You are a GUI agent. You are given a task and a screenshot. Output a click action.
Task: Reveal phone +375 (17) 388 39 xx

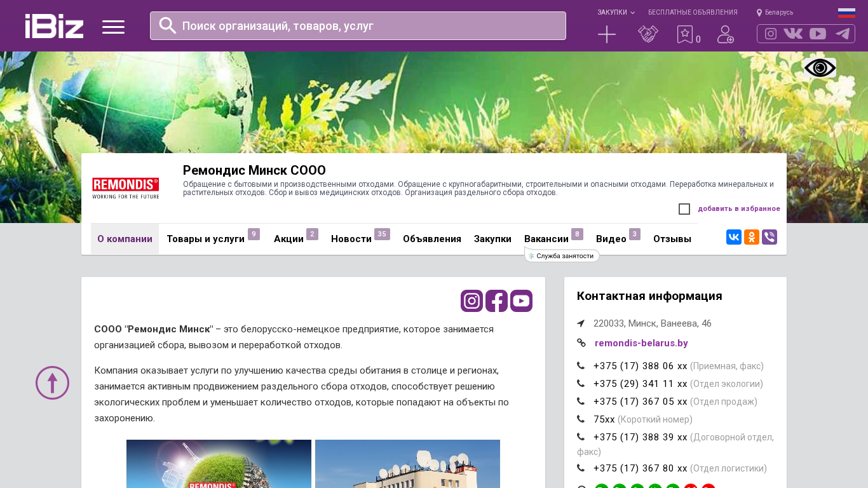641,437
